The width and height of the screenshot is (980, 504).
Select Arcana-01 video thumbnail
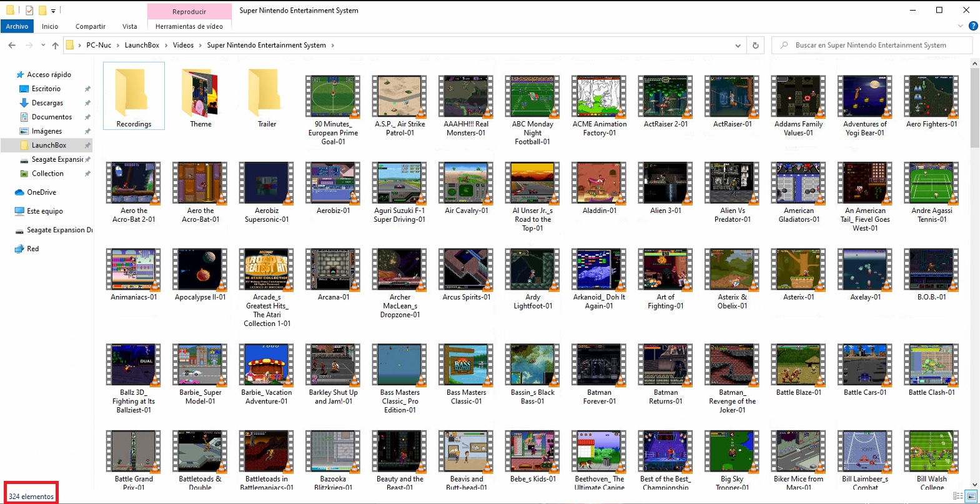[x=333, y=274]
